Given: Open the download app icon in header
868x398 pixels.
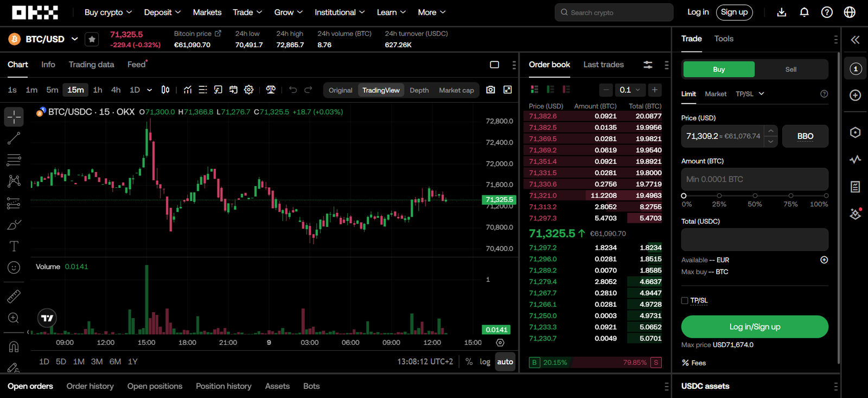Looking at the screenshot, I should tap(781, 12).
